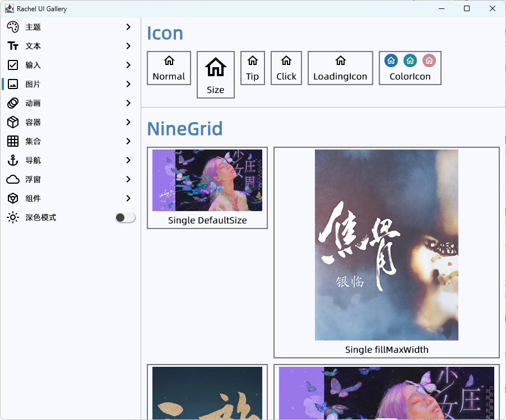Click the large home icon above Size

(216, 67)
